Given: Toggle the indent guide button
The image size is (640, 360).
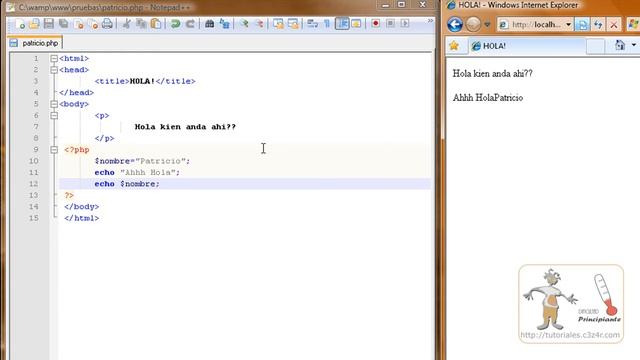Looking at the screenshot, I should click(342, 24).
